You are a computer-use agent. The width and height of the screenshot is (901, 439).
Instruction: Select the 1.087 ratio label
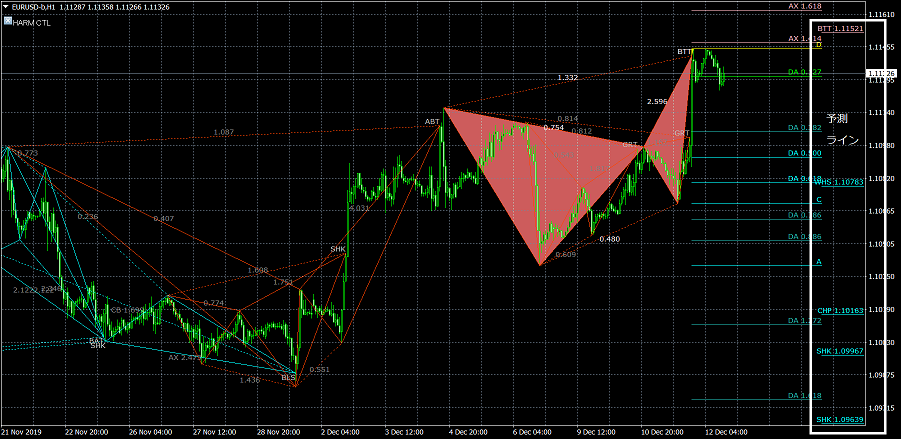coord(224,132)
